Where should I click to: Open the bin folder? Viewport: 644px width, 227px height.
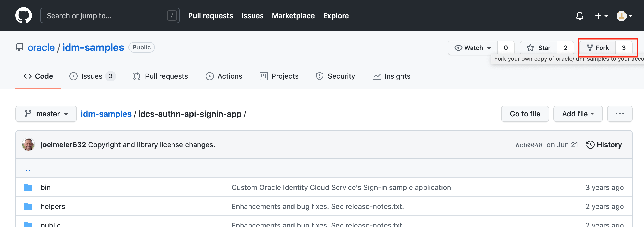[45, 187]
